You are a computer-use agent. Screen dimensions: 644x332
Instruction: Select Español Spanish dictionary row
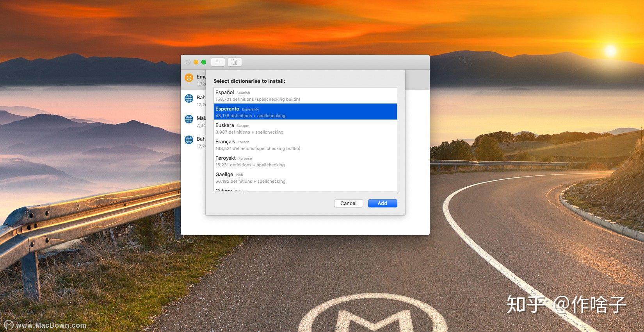pos(305,95)
